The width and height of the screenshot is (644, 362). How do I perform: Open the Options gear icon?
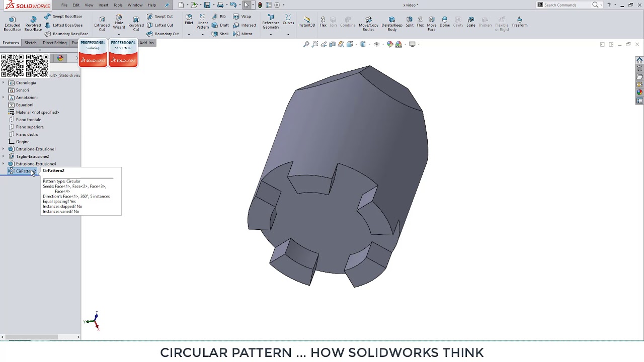click(x=277, y=5)
